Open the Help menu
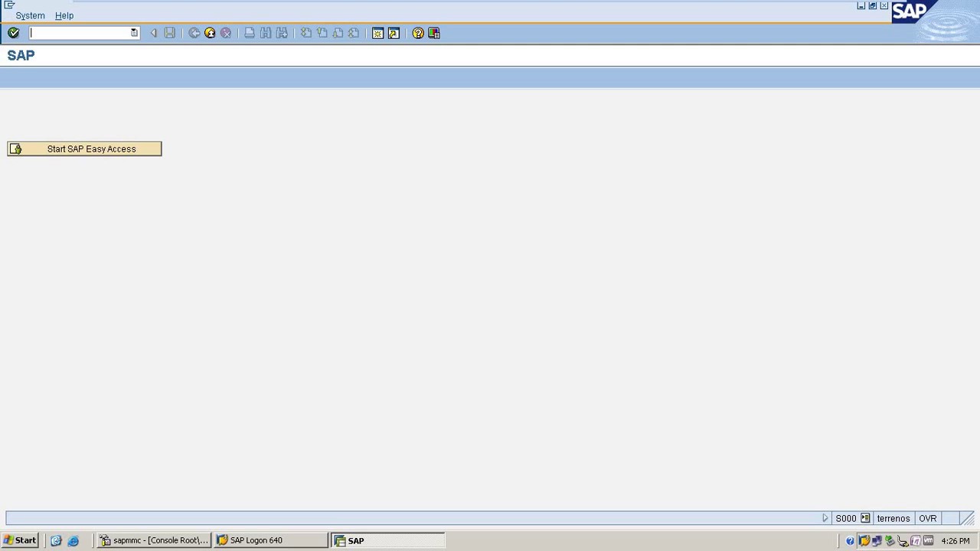This screenshot has height=551, width=980. pyautogui.click(x=64, y=15)
